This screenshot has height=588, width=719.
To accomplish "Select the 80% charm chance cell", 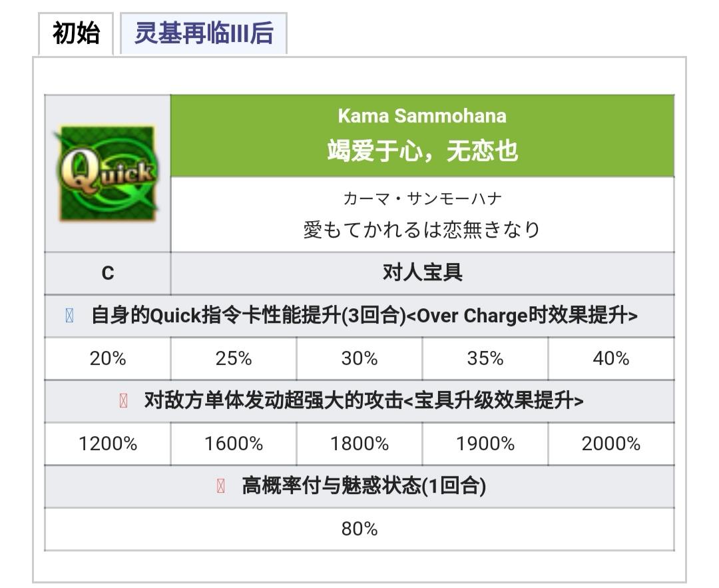I will pos(359,529).
